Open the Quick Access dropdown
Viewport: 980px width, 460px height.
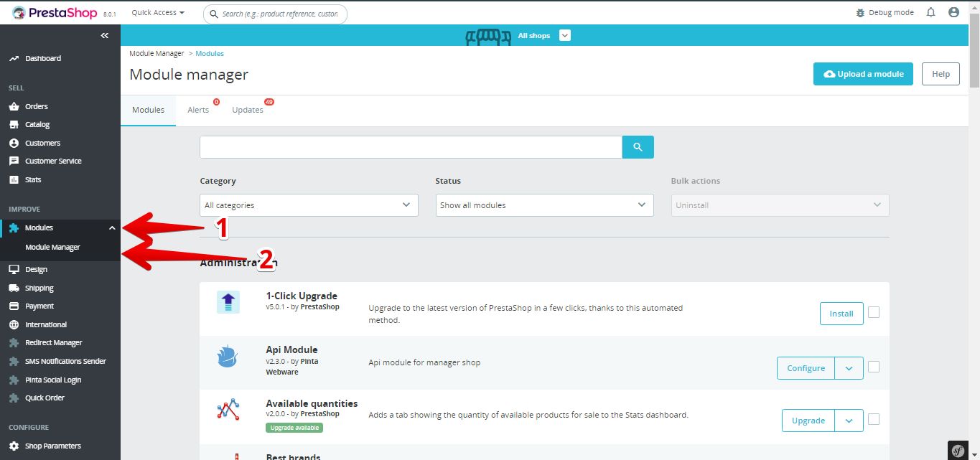coord(158,13)
